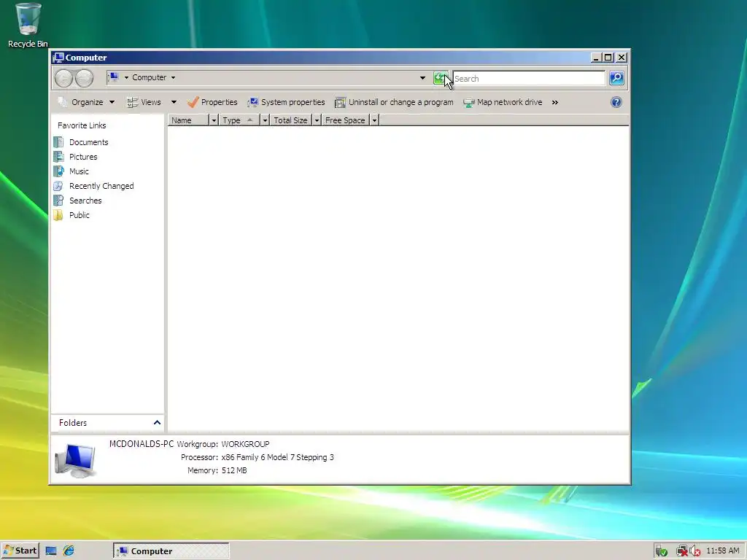The image size is (747, 560).
Task: Sort by the Free Space column
Action: tap(345, 120)
